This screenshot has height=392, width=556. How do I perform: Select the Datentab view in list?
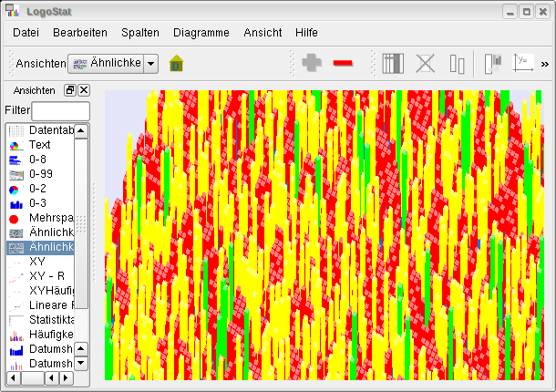coord(40,130)
